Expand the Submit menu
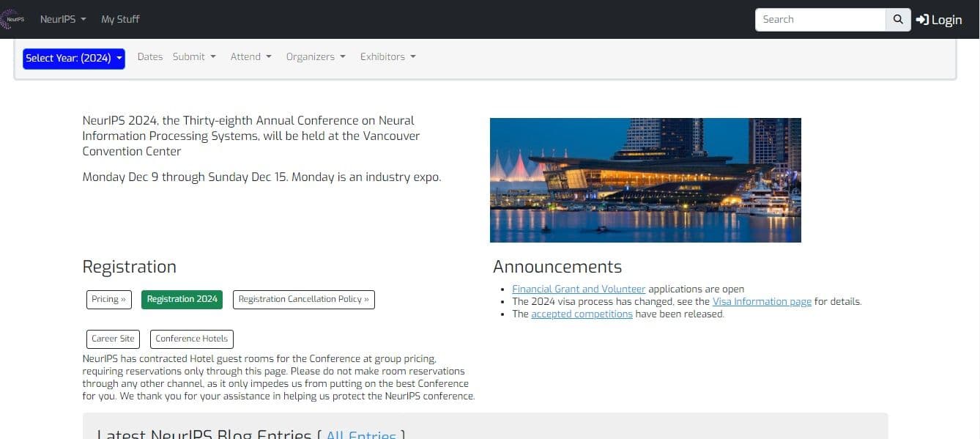 (x=193, y=56)
